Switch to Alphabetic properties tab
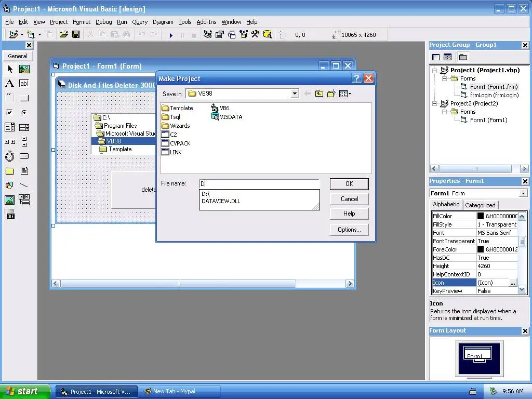 click(x=446, y=204)
